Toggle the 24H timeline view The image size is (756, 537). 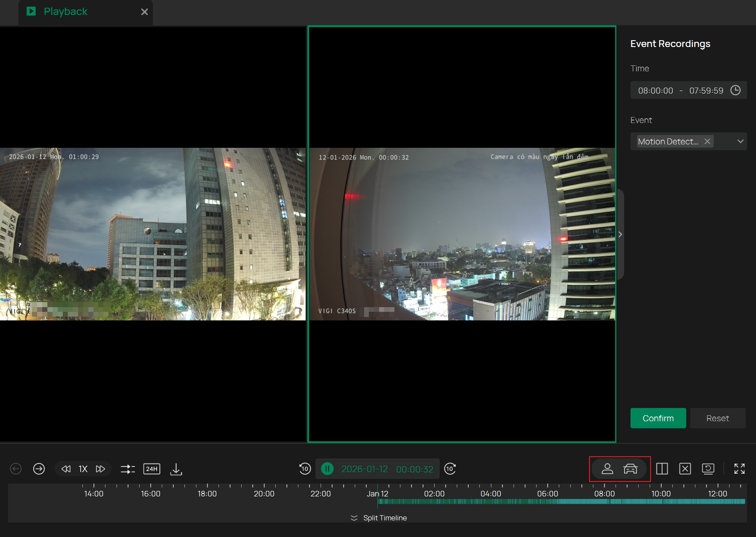point(152,469)
